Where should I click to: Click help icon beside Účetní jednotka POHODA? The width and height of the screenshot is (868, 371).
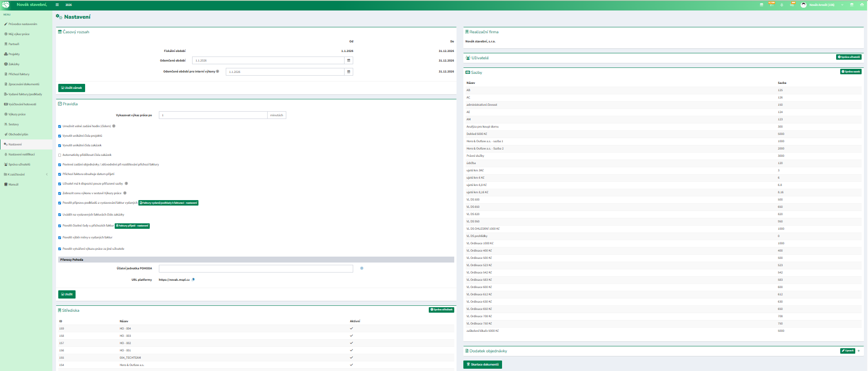click(x=362, y=268)
